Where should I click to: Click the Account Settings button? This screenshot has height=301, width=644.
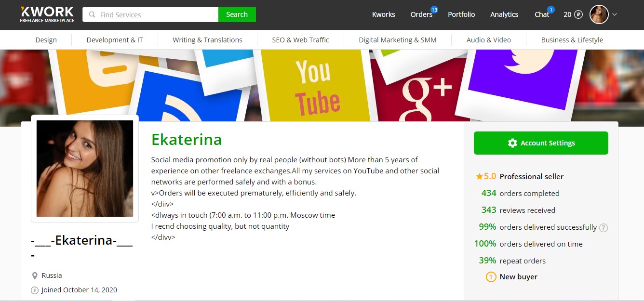coord(541,143)
